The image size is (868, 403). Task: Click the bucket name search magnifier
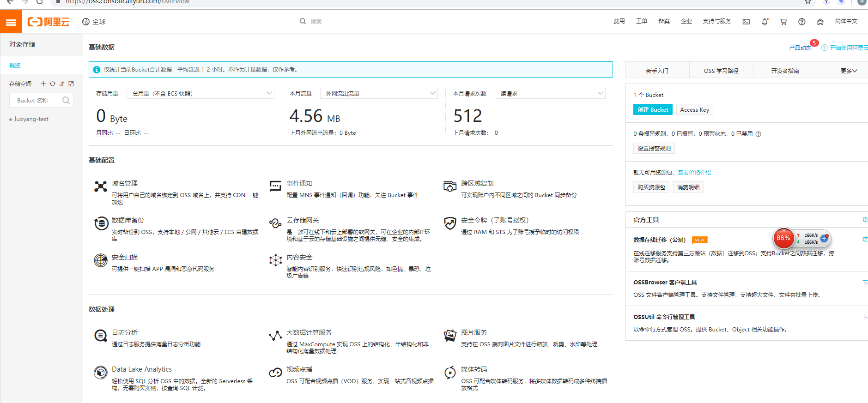click(66, 100)
